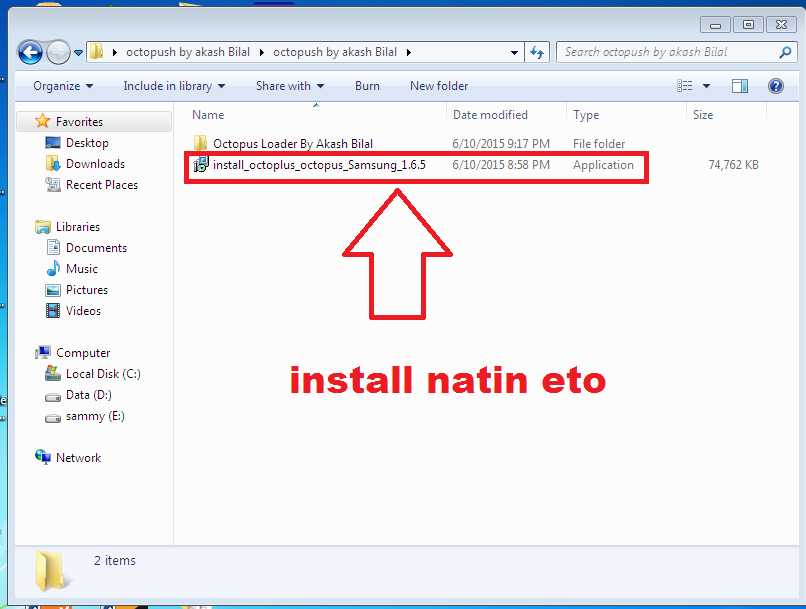Click the Videos filmstrip icon
Image resolution: width=806 pixels, height=609 pixels.
coord(53,310)
